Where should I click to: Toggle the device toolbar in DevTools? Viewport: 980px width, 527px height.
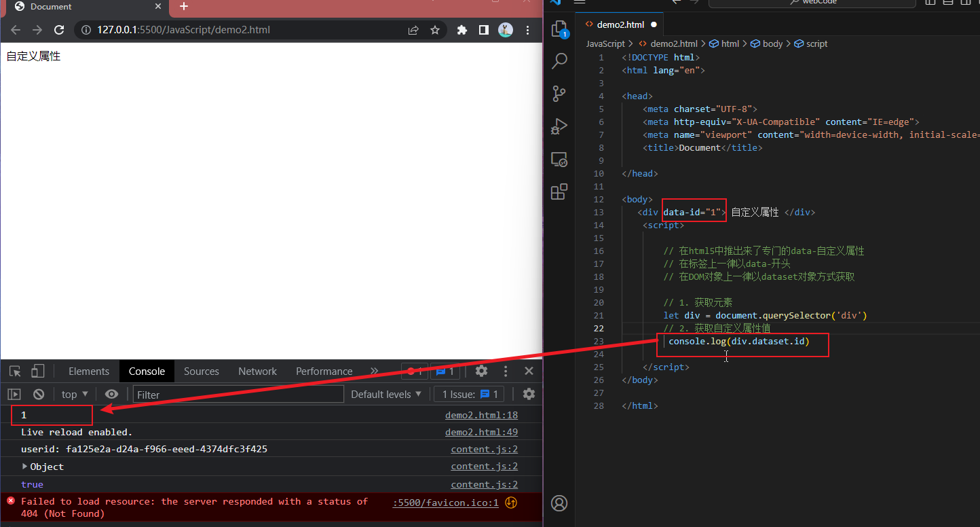tap(38, 371)
